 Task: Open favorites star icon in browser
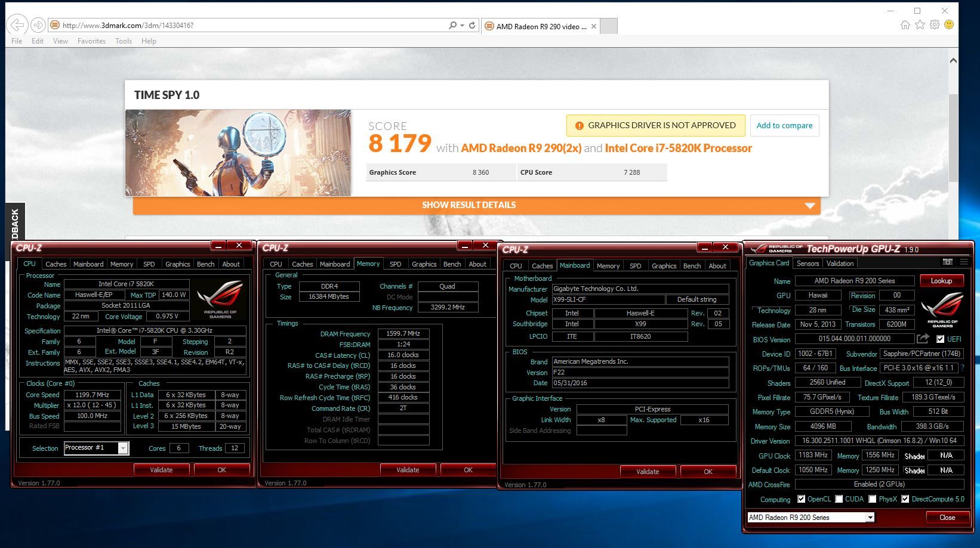pos(920,25)
